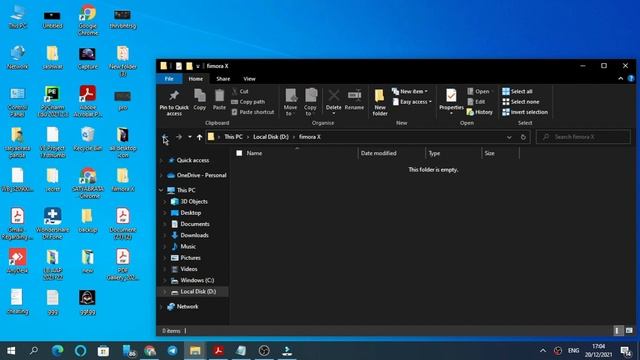Select OneDrive - Personal in navigation pane
The height and width of the screenshot is (360, 640).
[x=201, y=176]
